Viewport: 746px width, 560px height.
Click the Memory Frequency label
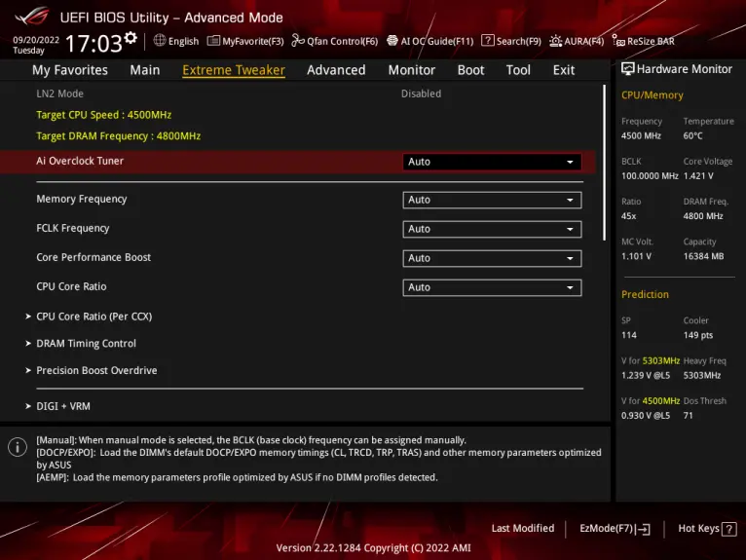point(82,199)
